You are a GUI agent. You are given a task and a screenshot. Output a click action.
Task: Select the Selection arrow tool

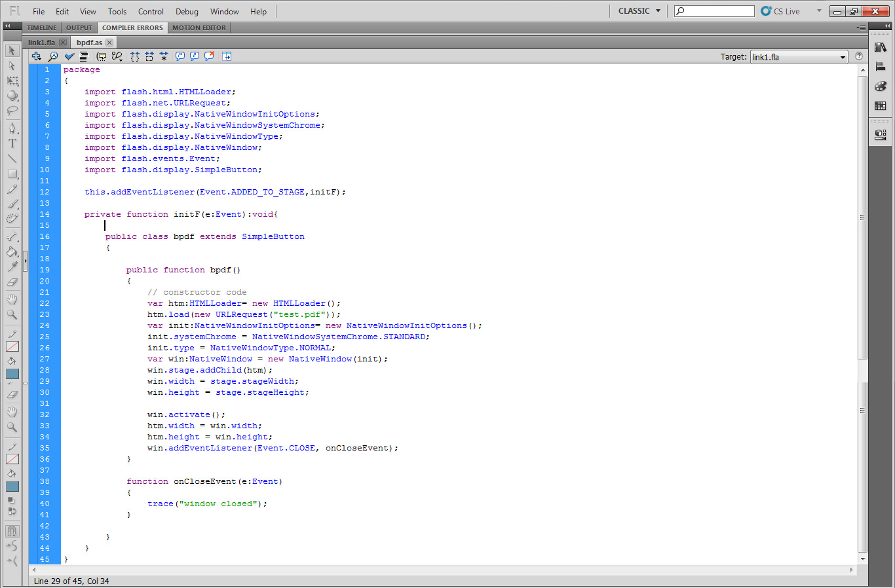coord(12,50)
